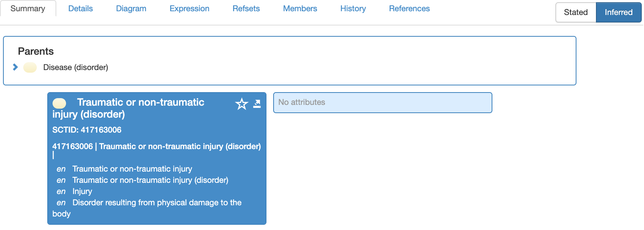644x230 pixels.
Task: Click the Parents heading
Action: 36,51
